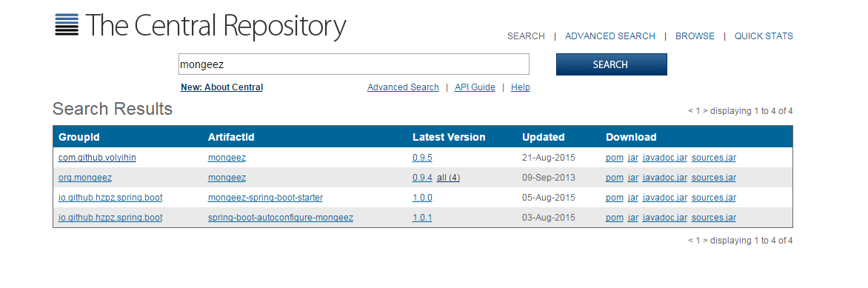
Task: Show all (4) versions of org.mongeez
Action: (448, 178)
